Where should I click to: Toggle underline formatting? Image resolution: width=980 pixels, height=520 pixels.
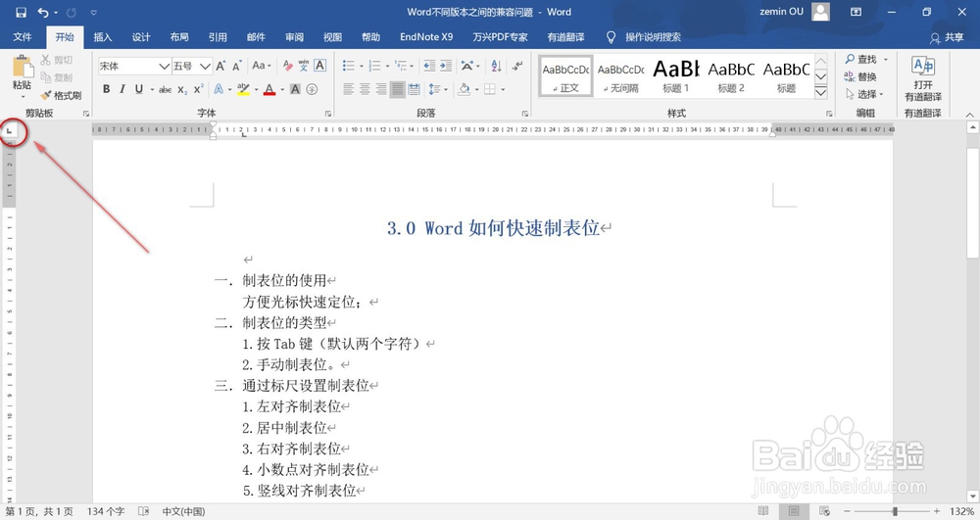pos(139,89)
